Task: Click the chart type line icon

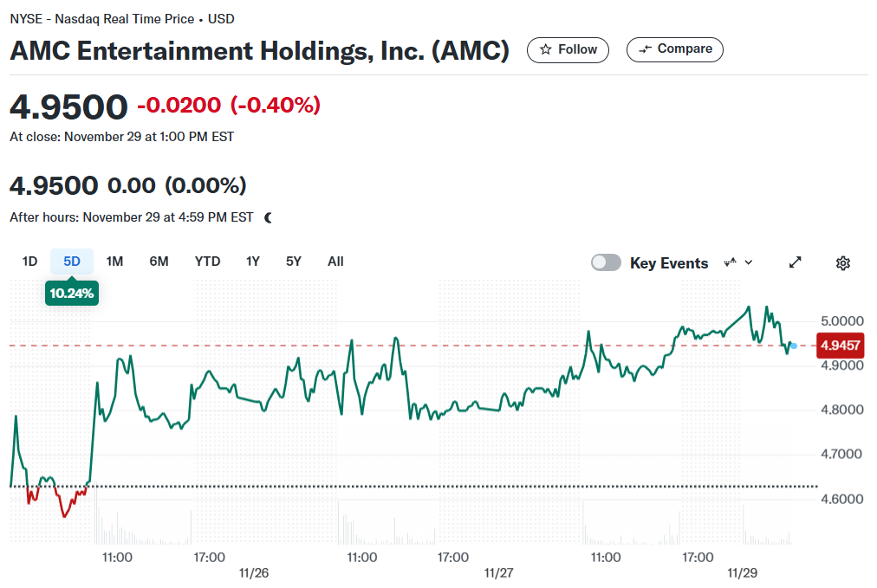Action: (x=730, y=262)
